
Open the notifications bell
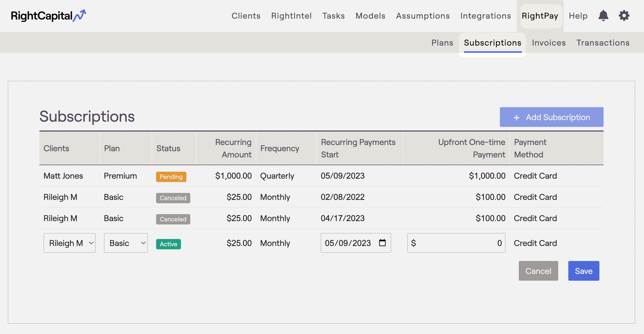coord(603,16)
